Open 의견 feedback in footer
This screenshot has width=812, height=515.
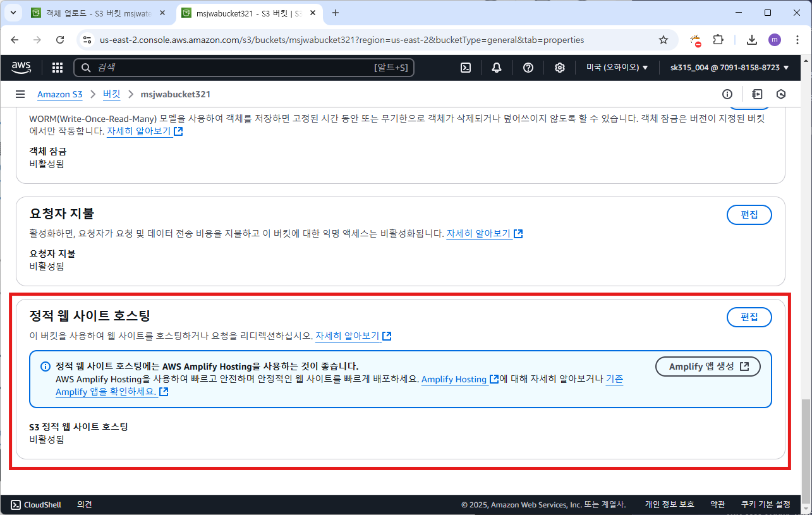[x=85, y=504]
